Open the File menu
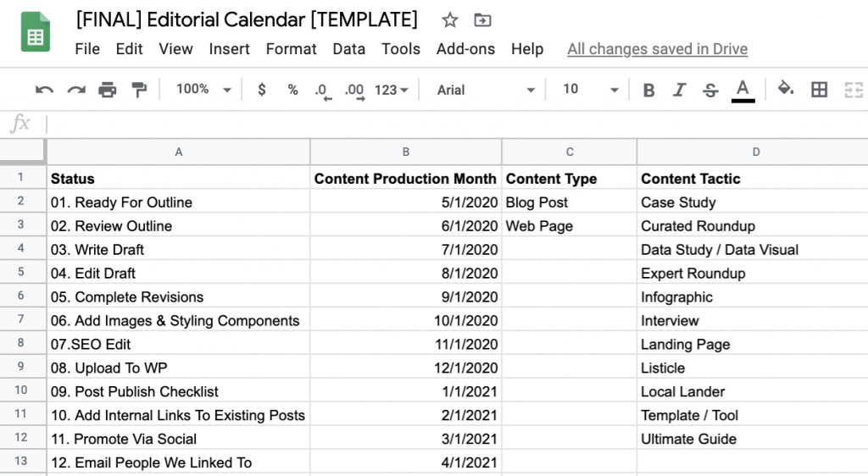 click(87, 49)
